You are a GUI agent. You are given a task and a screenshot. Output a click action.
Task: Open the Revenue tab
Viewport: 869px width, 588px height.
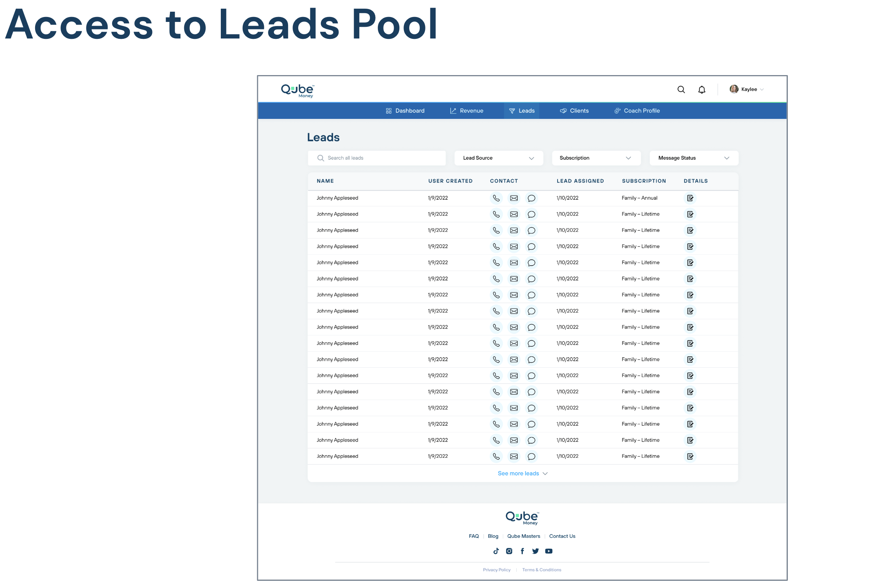click(467, 111)
